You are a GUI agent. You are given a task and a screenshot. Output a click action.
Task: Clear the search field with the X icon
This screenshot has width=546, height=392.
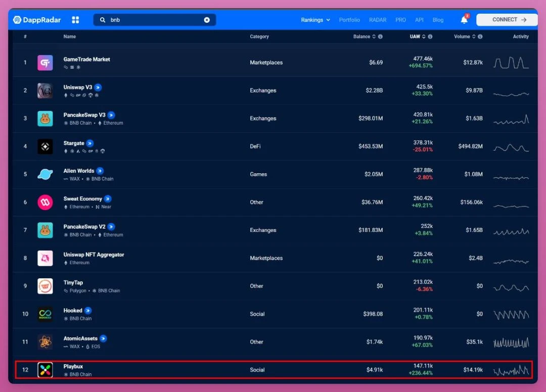click(207, 20)
